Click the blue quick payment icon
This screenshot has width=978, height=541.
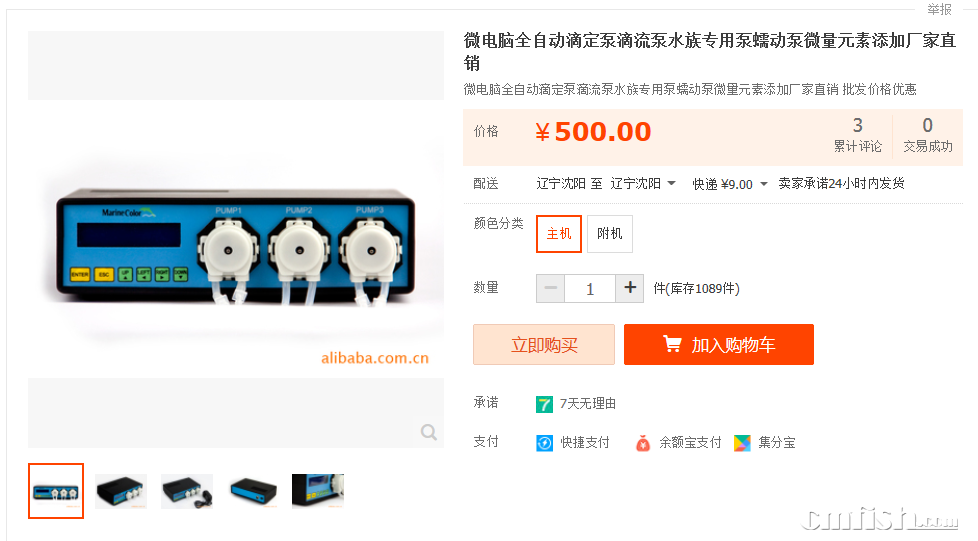(x=545, y=443)
